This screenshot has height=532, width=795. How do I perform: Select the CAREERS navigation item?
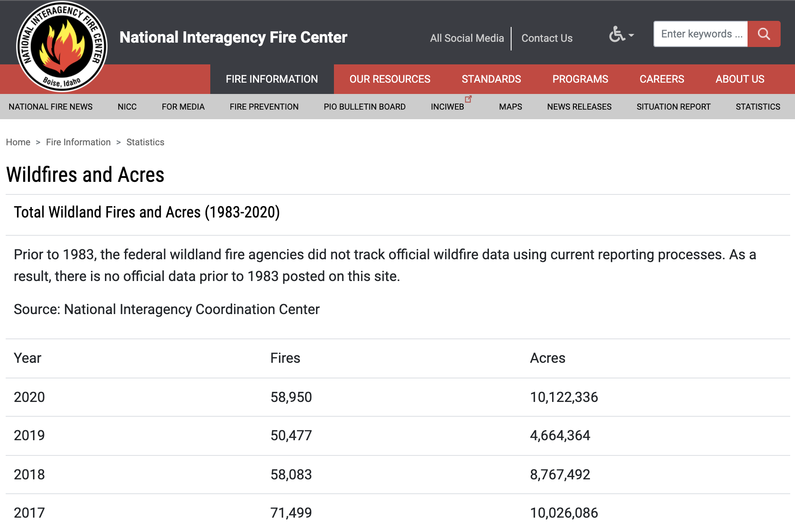point(662,79)
